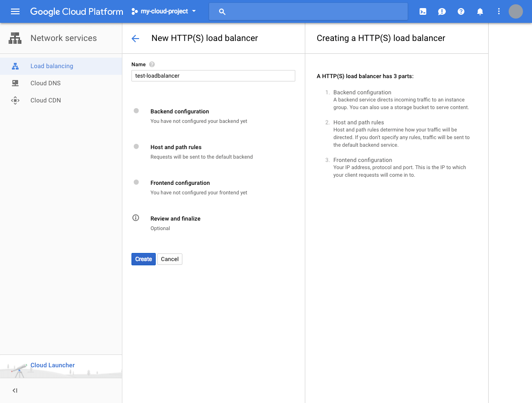The height and width of the screenshot is (403, 532).
Task: Open the hamburger navigation menu
Action: pyautogui.click(x=15, y=11)
